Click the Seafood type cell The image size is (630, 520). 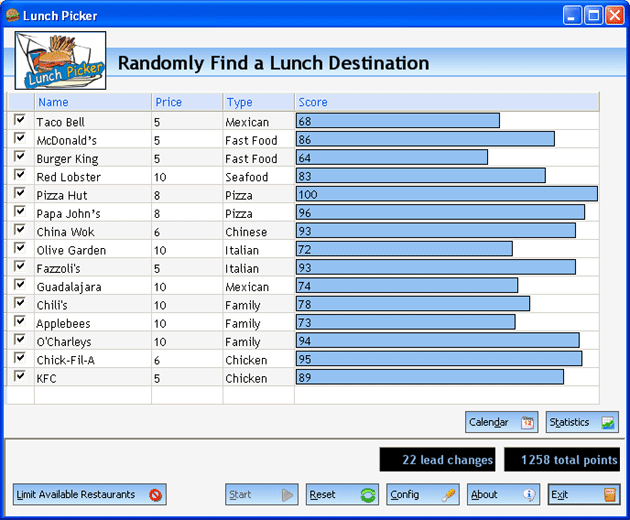(259, 176)
